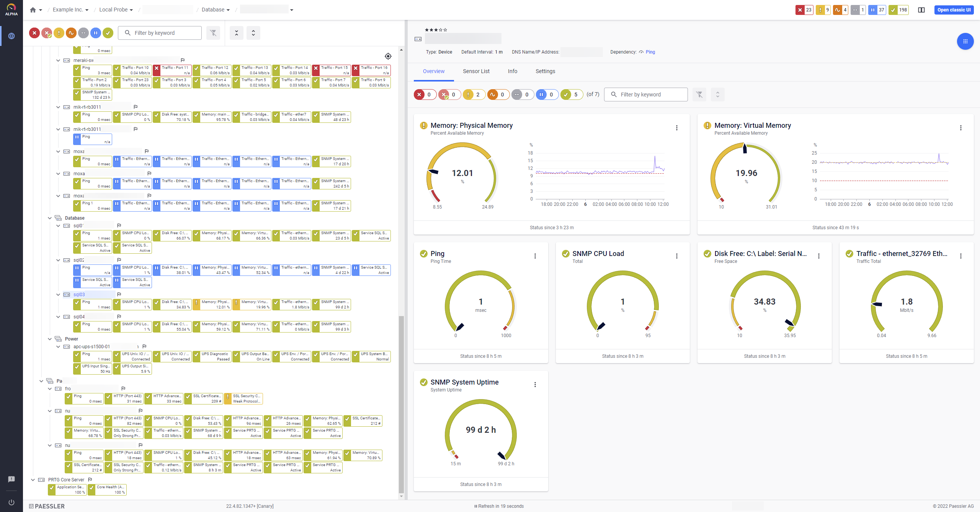Viewport: 980px width, 512px height.
Task: Switch to the Sensor List tab
Action: pyautogui.click(x=476, y=71)
